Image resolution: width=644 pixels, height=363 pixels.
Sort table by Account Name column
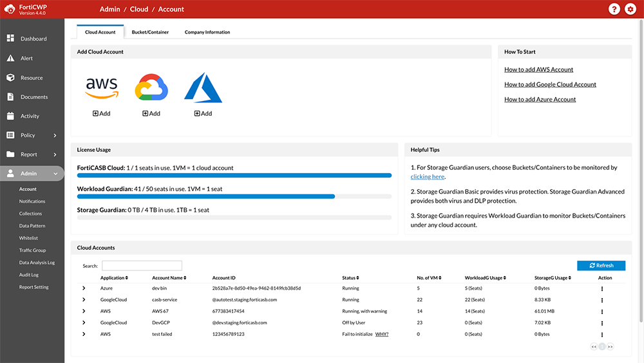[169, 278]
